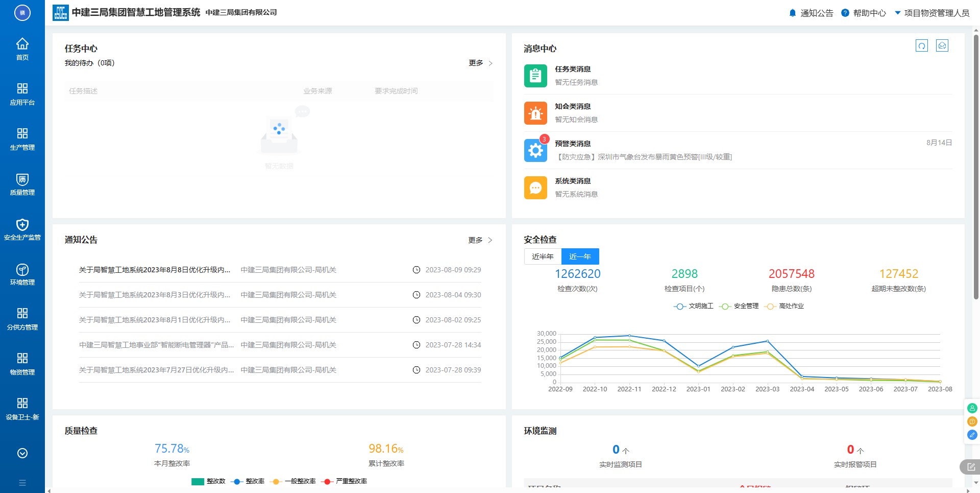Image resolution: width=980 pixels, height=493 pixels.
Task: Open notice about 7月27日优化升级
Action: coord(156,370)
